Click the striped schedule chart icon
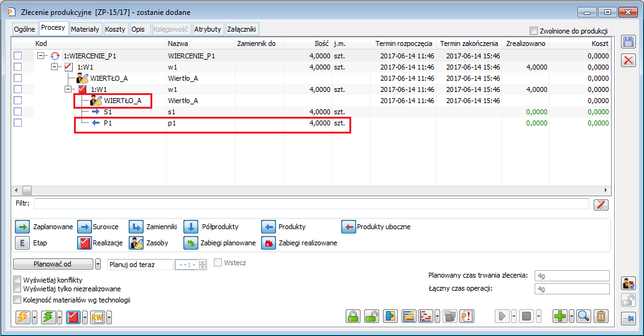Screen dimensions: 644x336 click(409, 316)
